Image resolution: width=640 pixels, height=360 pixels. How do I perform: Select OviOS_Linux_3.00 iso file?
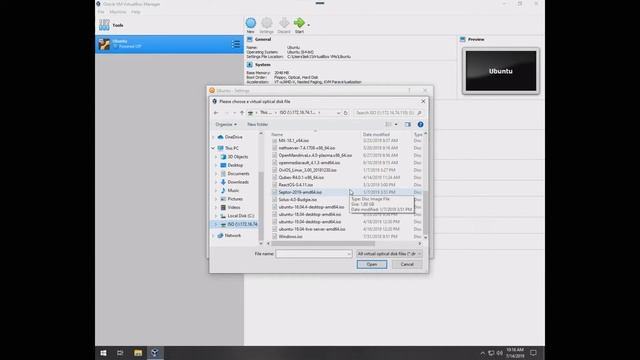click(x=307, y=170)
